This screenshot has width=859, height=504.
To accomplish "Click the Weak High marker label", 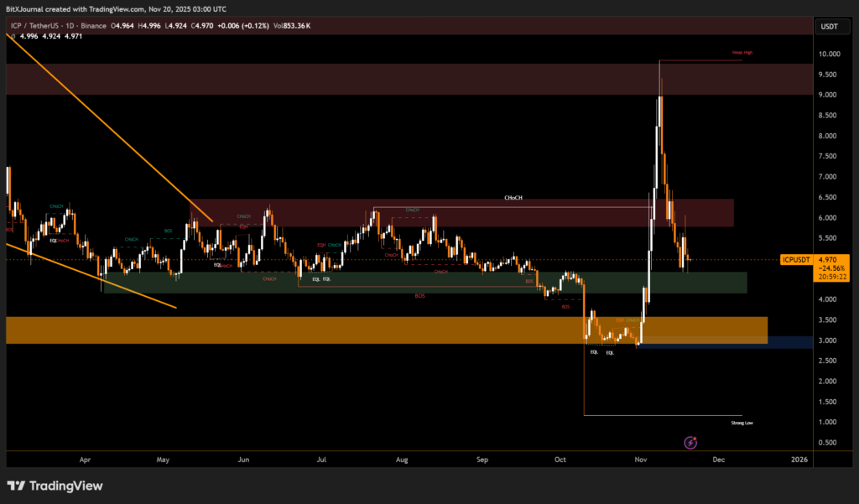I will [x=742, y=53].
